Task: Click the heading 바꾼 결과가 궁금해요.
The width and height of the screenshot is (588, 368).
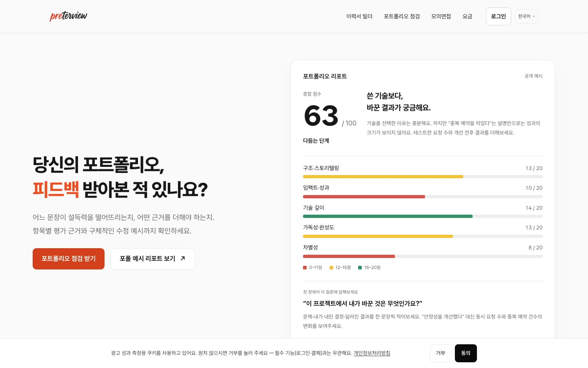Action: point(399,108)
